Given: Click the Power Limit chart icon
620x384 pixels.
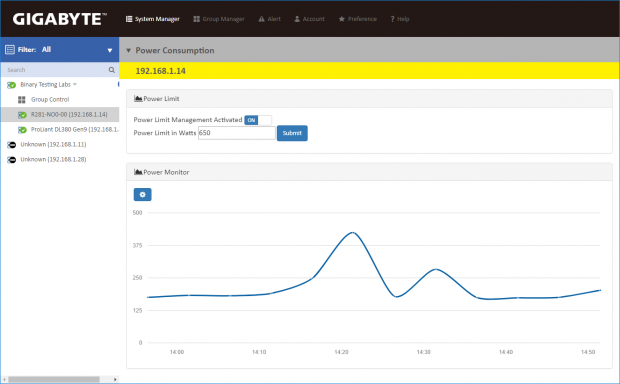Looking at the screenshot, I should pos(138,98).
